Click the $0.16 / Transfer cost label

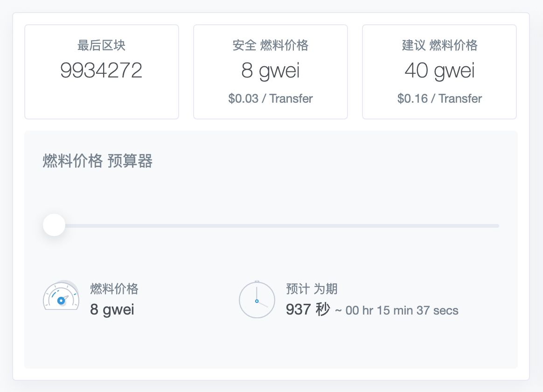[x=439, y=98]
